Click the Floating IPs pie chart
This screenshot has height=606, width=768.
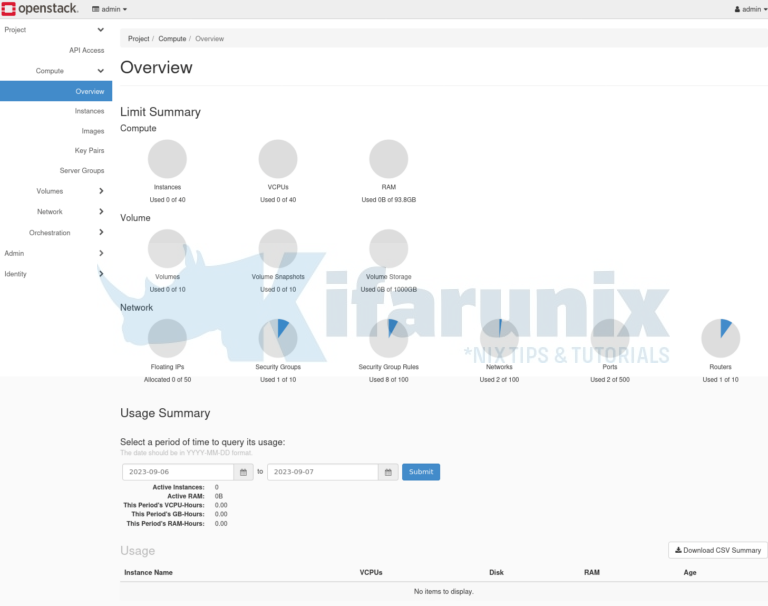click(x=168, y=338)
